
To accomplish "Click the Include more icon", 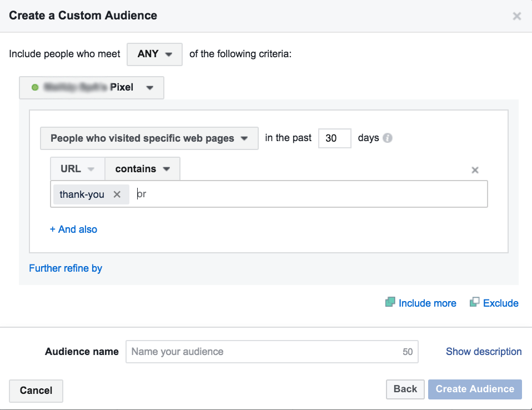I will tap(390, 303).
